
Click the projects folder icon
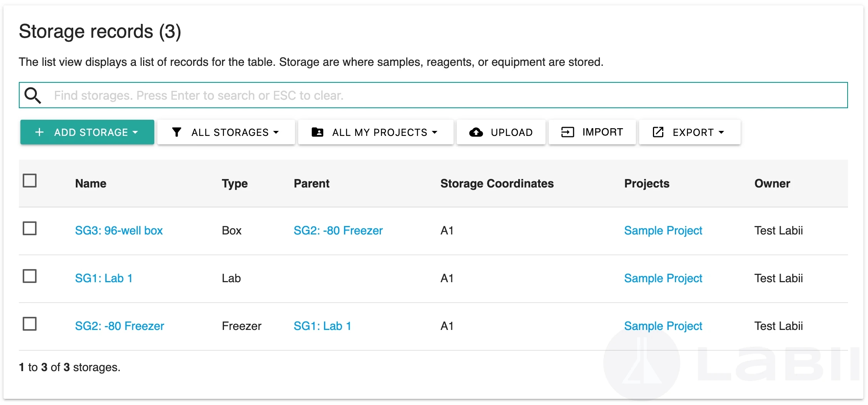pos(317,132)
